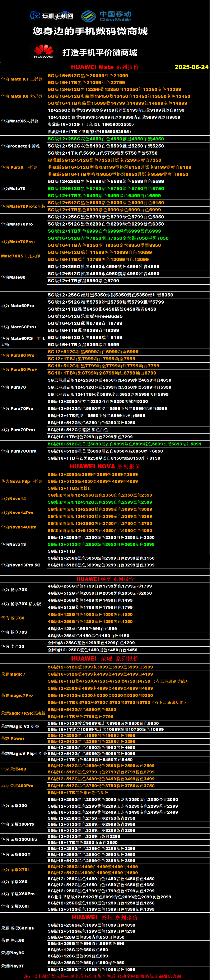Click the HUAWEI 畅玩 系列报价 heading
This screenshot has width=210, height=980.
pyautogui.click(x=105, y=917)
